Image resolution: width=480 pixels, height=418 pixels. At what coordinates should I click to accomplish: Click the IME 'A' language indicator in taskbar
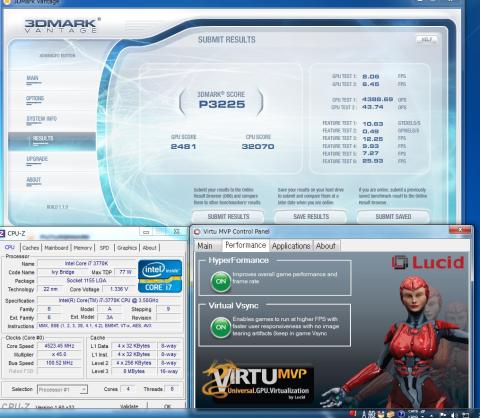[364, 414]
